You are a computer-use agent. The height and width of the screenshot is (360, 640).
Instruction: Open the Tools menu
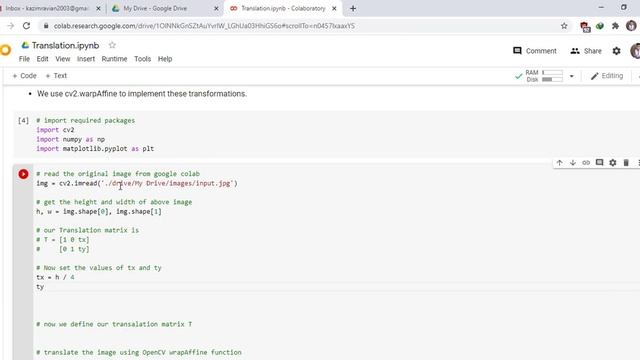(142, 59)
